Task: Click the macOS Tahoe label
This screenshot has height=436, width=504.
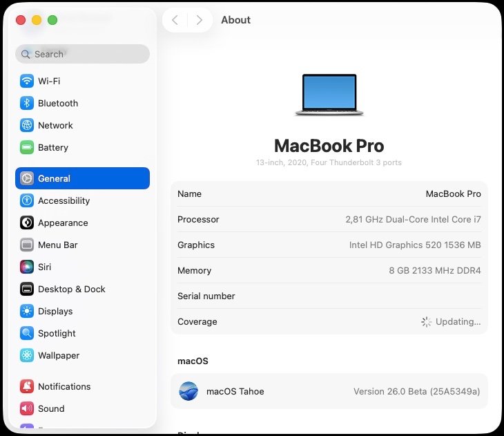Action: click(235, 391)
